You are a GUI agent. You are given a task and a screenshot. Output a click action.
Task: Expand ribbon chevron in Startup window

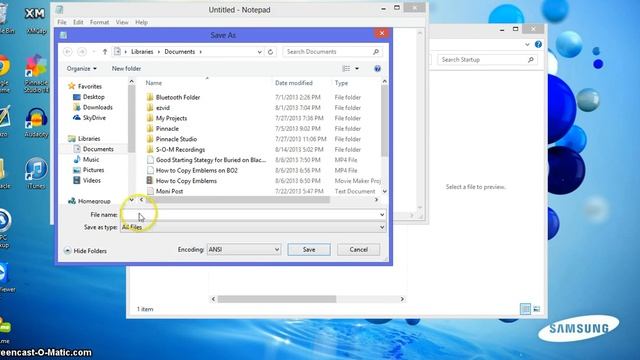point(527,44)
